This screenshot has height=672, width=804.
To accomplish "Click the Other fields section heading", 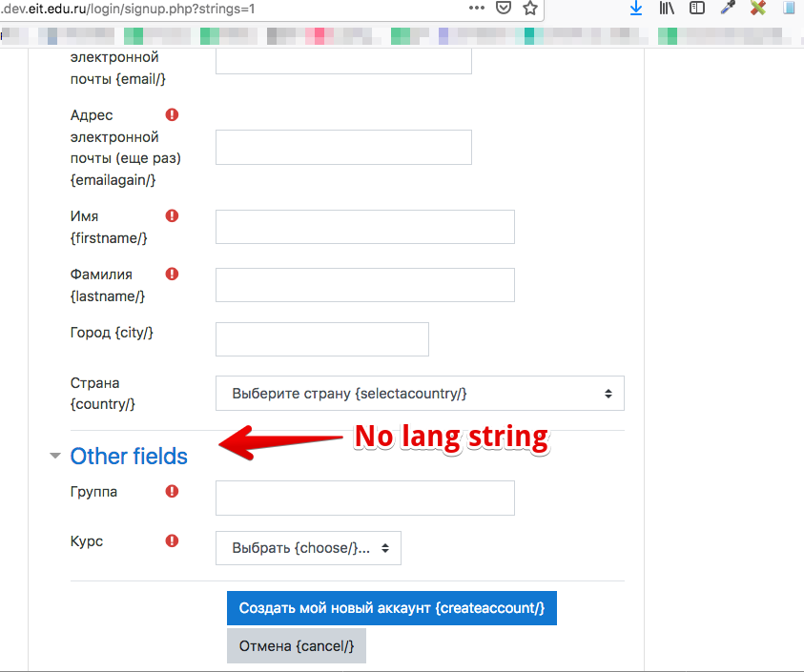I will 129,457.
